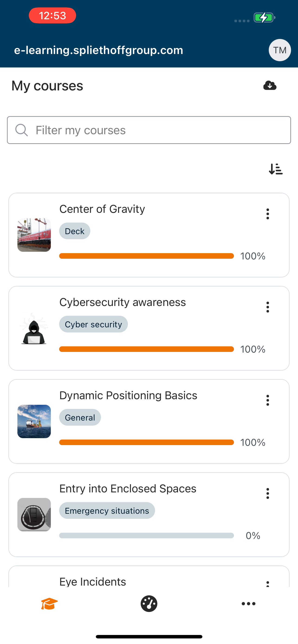Switch to the My courses graduation cap tab

(49, 604)
